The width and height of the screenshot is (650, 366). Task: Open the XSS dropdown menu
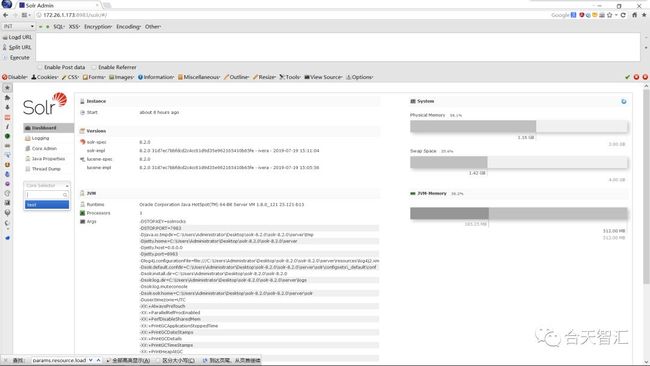pos(74,27)
